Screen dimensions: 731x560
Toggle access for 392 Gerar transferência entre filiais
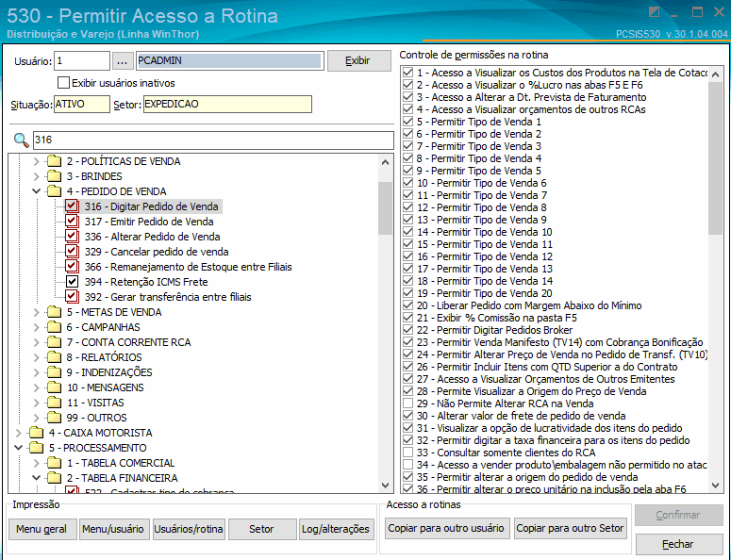point(72,296)
